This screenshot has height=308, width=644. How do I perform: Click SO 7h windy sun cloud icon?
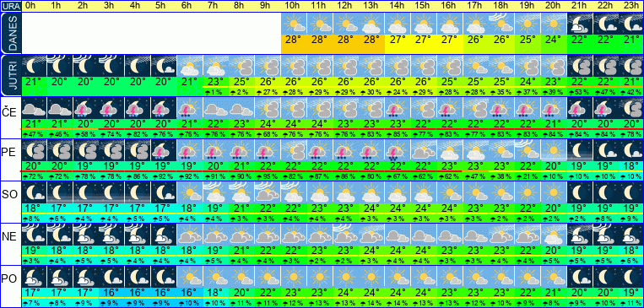tap(215, 192)
